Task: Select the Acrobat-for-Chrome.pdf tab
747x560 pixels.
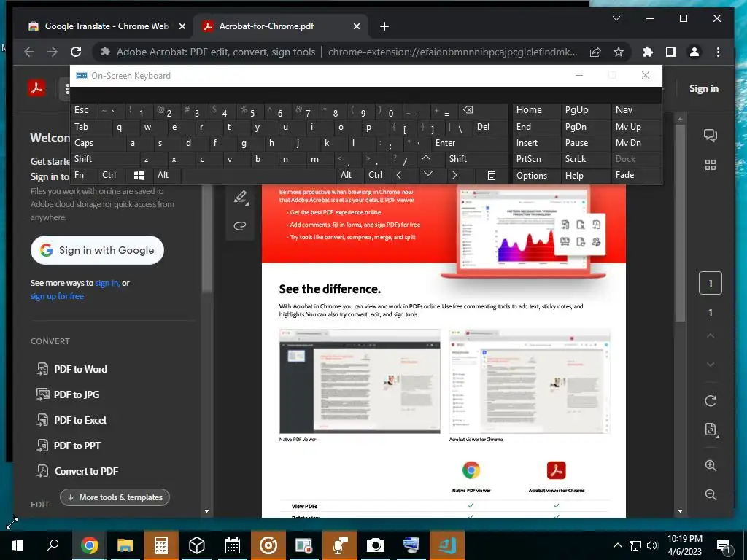Action: click(281, 26)
